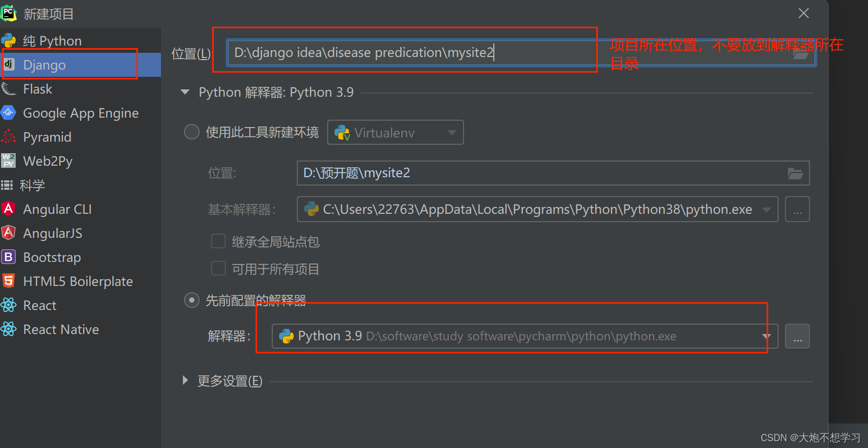Click Python icon beside Python 3.9 interpreter
The width and height of the screenshot is (868, 448).
(286, 336)
